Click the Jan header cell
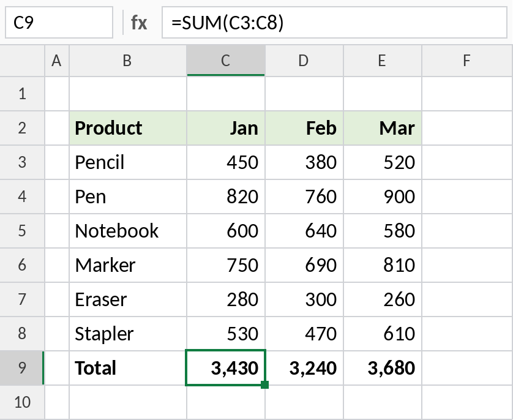Image resolution: width=513 pixels, height=420 pixels. tap(226, 128)
